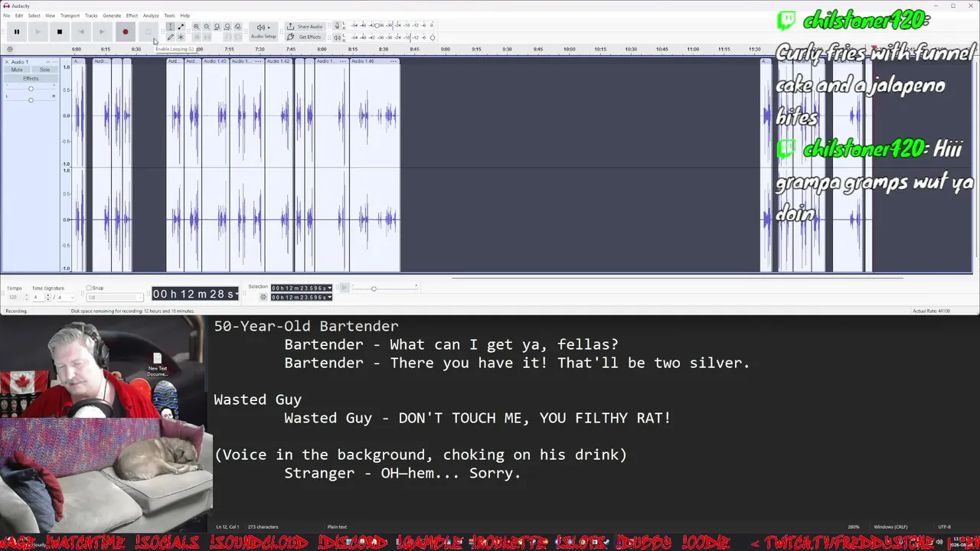Toggle the Snap checkbox
980x551 pixels.
(89, 288)
